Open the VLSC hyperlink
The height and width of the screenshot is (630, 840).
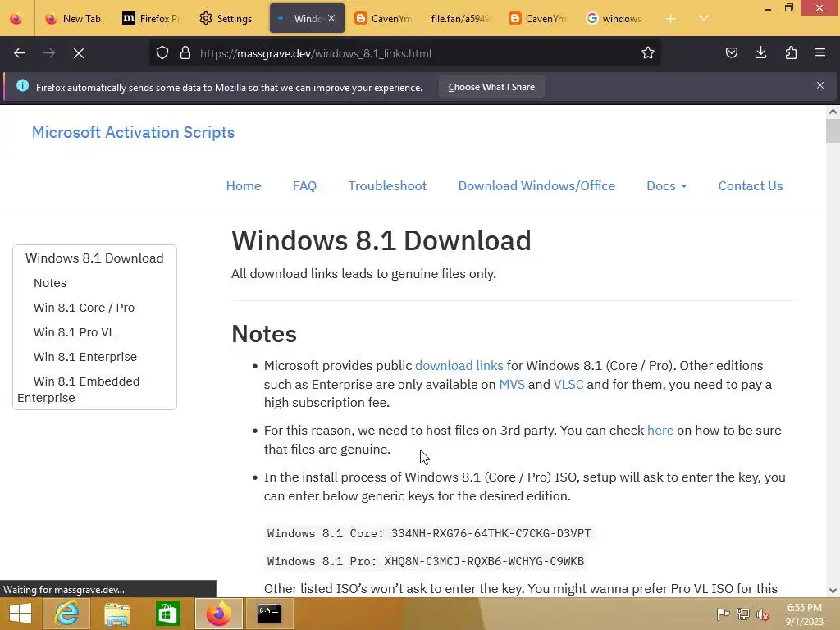point(568,384)
